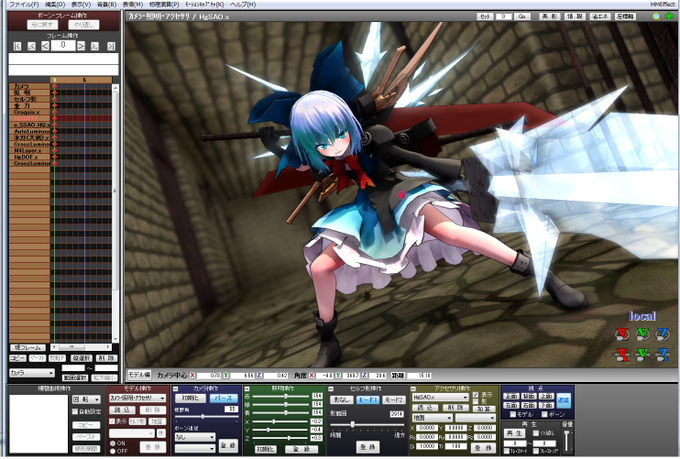Viewport: 680px width, 459px height.
Task: Click the 再生 play button
Action: [x=514, y=433]
